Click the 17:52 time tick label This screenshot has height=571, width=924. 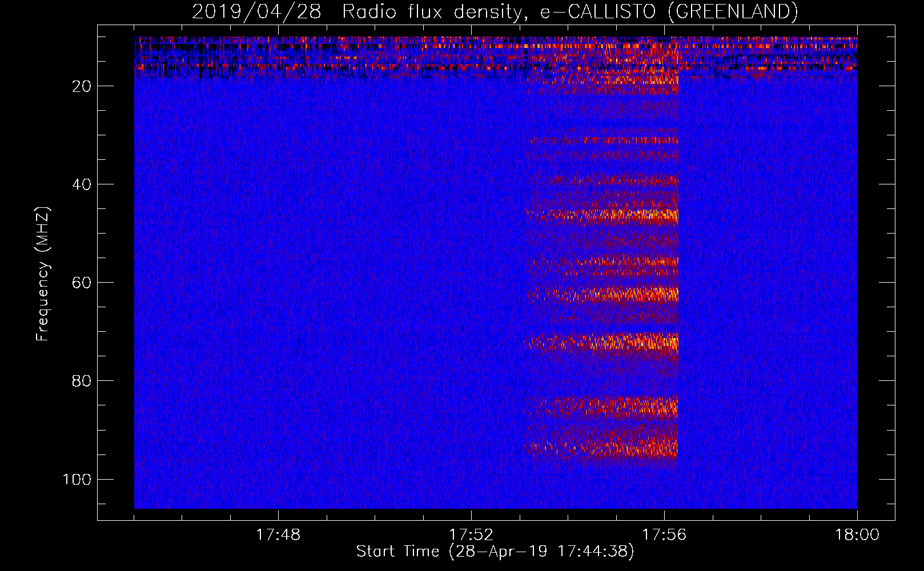[471, 535]
